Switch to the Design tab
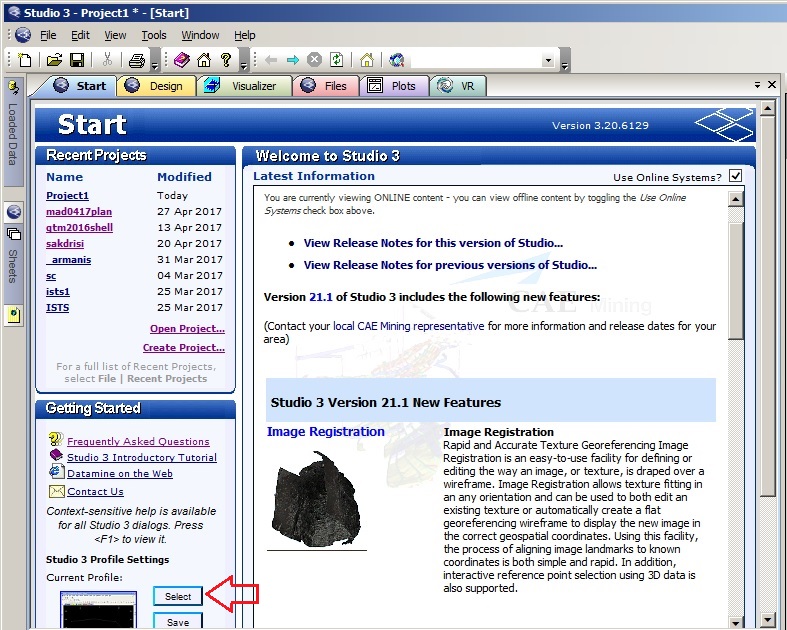 (x=156, y=86)
